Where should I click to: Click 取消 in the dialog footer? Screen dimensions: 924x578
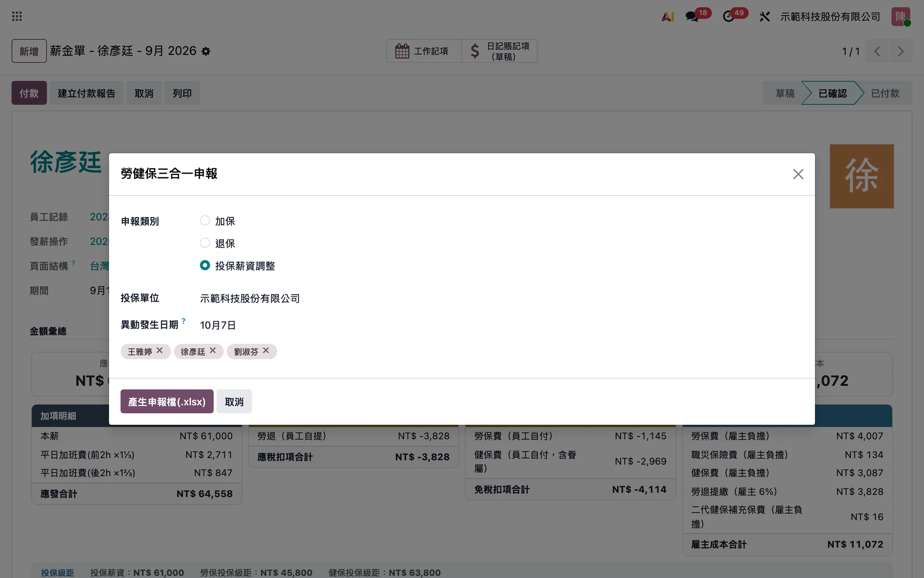(x=234, y=402)
